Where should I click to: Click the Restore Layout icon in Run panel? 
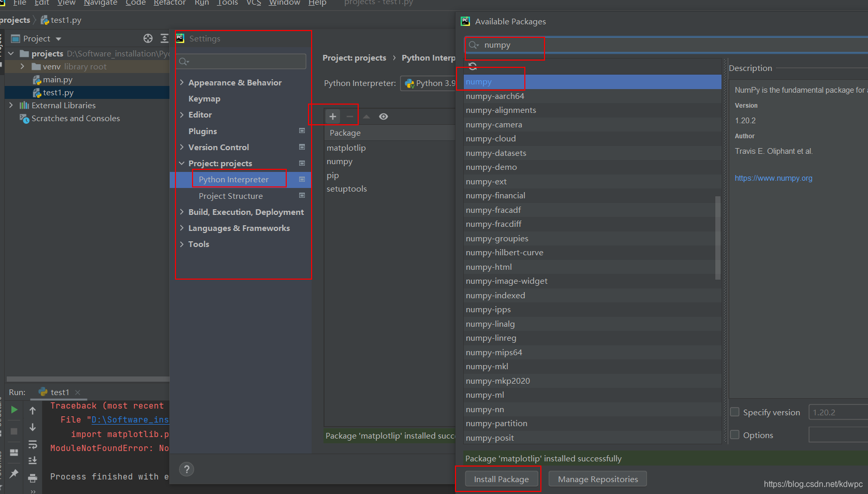click(14, 453)
